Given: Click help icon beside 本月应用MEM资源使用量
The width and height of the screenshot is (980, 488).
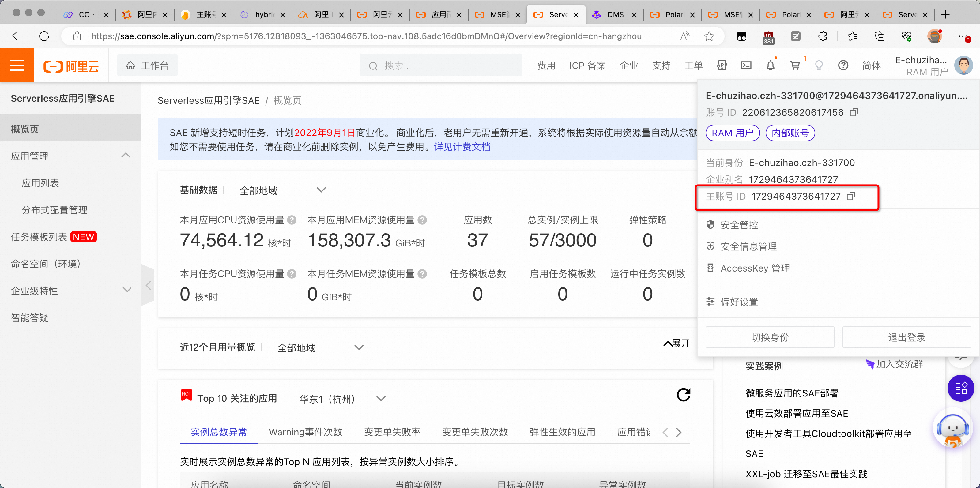Looking at the screenshot, I should pyautogui.click(x=422, y=220).
